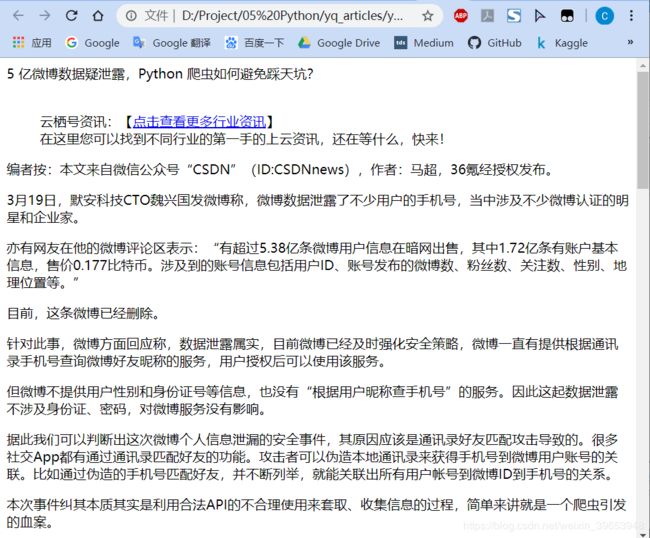Open the Google 翻译 bookmark
Image resolution: width=650 pixels, height=538 pixels.
pyautogui.click(x=172, y=43)
